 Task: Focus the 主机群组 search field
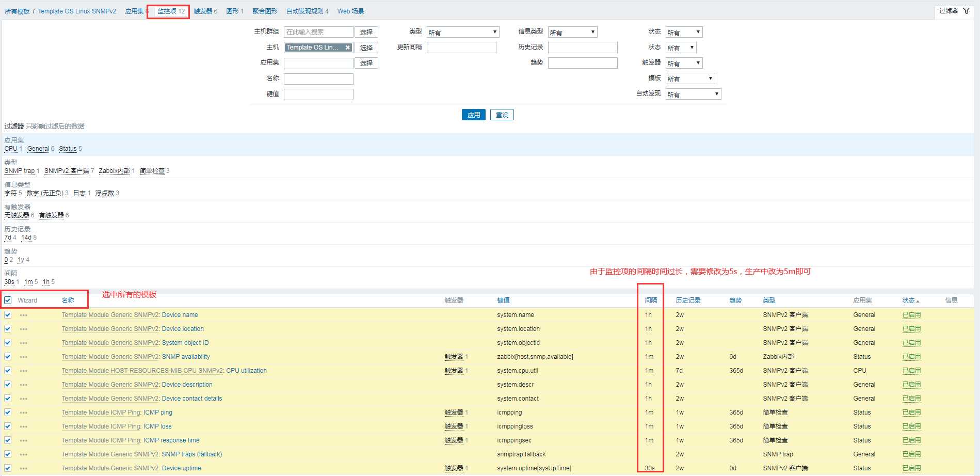[x=318, y=32]
